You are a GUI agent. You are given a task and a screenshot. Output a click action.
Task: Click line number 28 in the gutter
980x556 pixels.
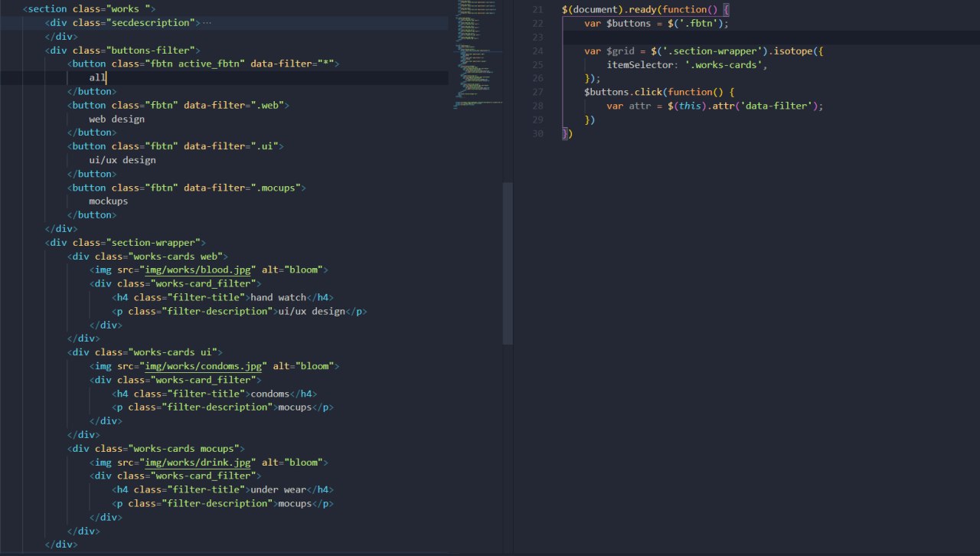(537, 106)
